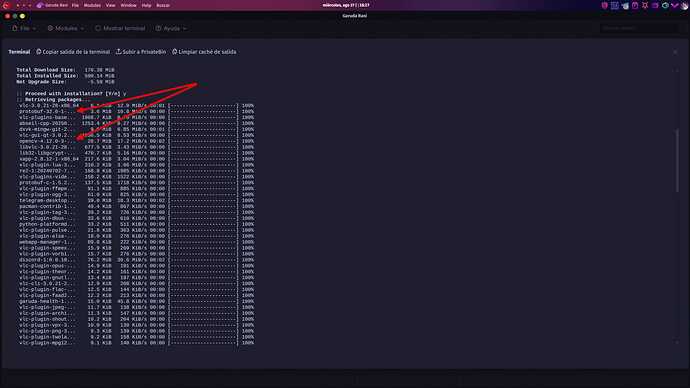Open the Buscar menu in top bar
690x388 pixels.
click(163, 5)
